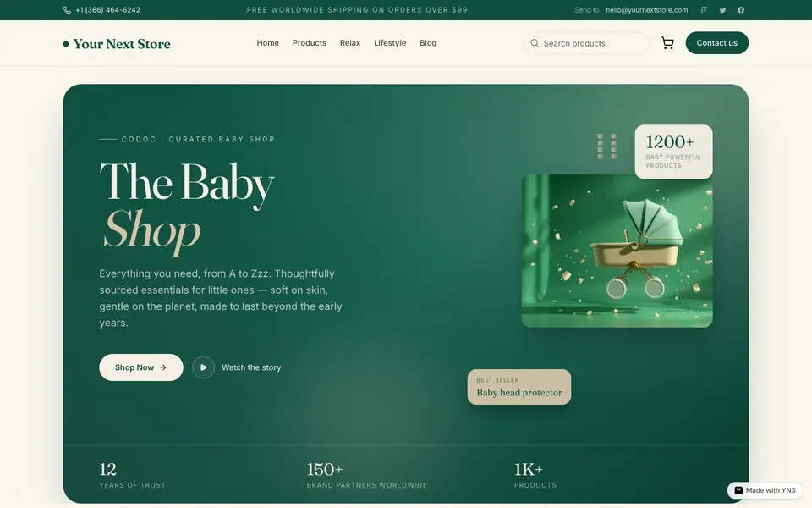The height and width of the screenshot is (508, 812).
Task: Open the Relax menu item
Action: (x=350, y=43)
